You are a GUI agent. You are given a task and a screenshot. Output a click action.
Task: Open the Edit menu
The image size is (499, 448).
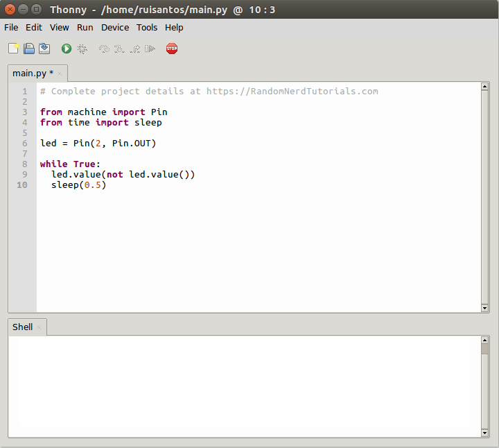[34, 28]
